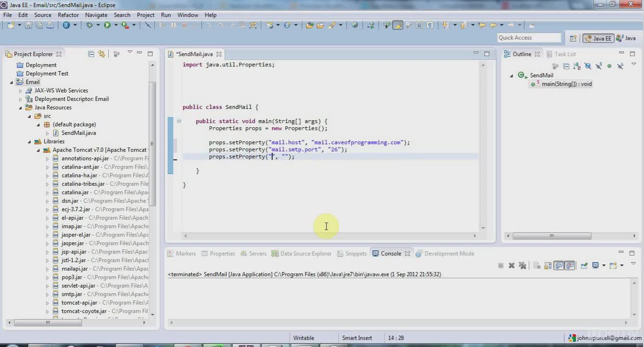
Task: Go Back to previous editor location
Action: pos(493,25)
